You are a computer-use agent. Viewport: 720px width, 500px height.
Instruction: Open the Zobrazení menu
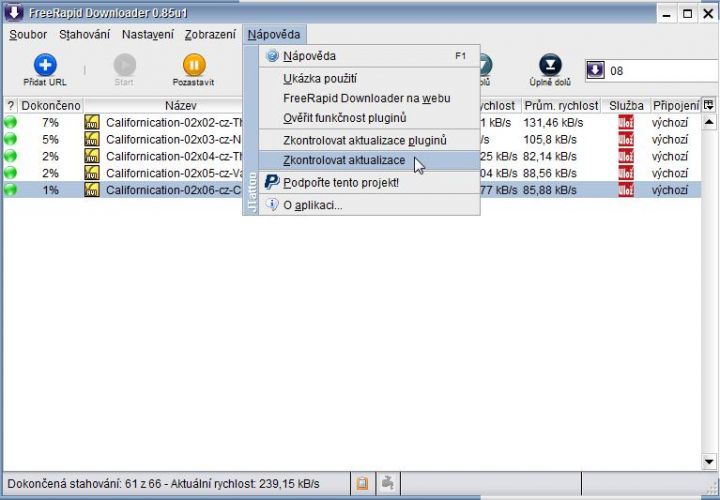tap(210, 35)
